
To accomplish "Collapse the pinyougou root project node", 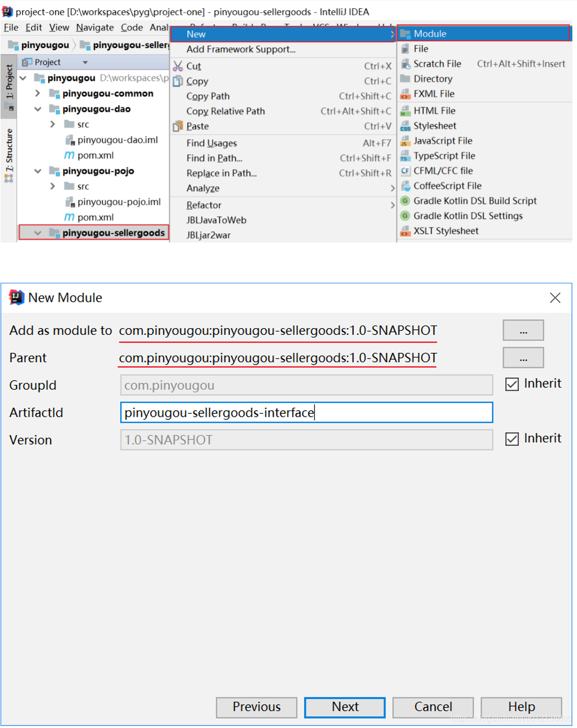I will pos(23,78).
